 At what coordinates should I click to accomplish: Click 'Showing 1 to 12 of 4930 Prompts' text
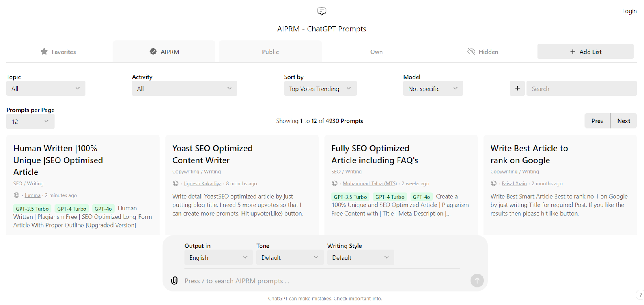[320, 121]
